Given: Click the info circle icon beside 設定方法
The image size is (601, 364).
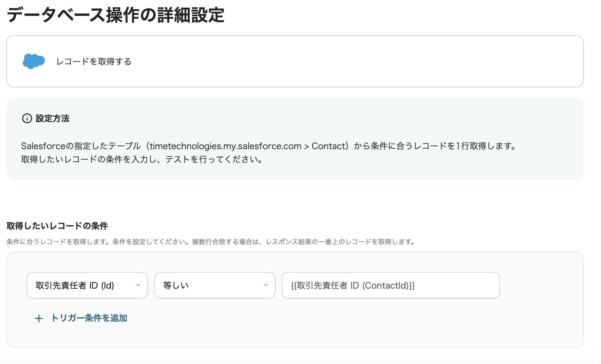Looking at the screenshot, I should pyautogui.click(x=27, y=118).
